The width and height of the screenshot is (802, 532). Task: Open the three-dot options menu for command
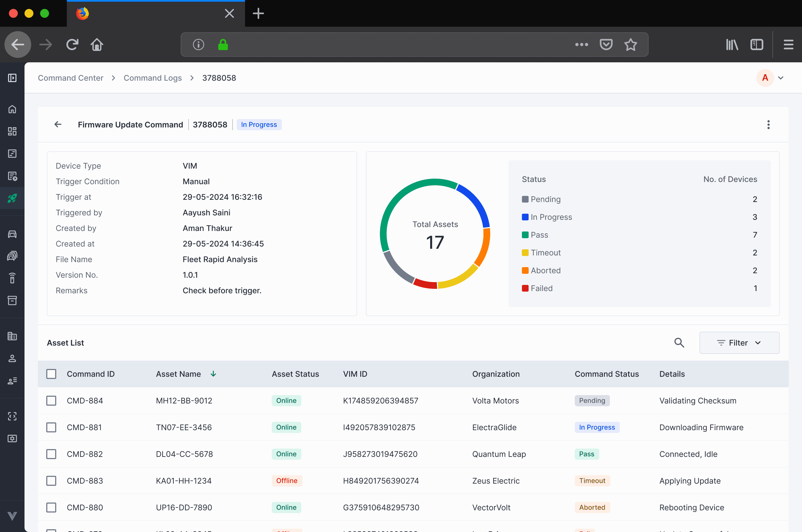tap(768, 125)
